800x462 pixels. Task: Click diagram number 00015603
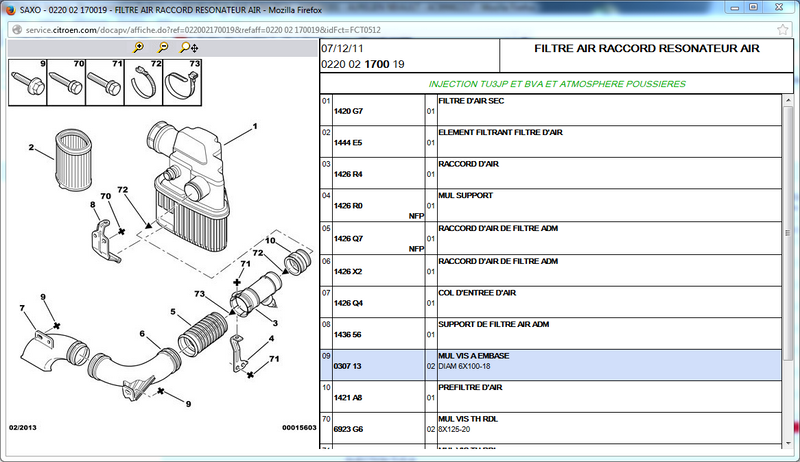coord(299,428)
